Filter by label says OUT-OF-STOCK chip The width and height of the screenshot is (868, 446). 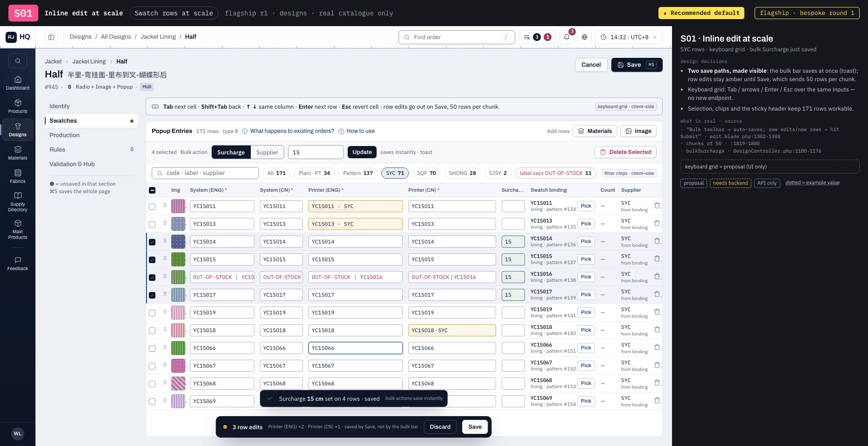tap(555, 173)
